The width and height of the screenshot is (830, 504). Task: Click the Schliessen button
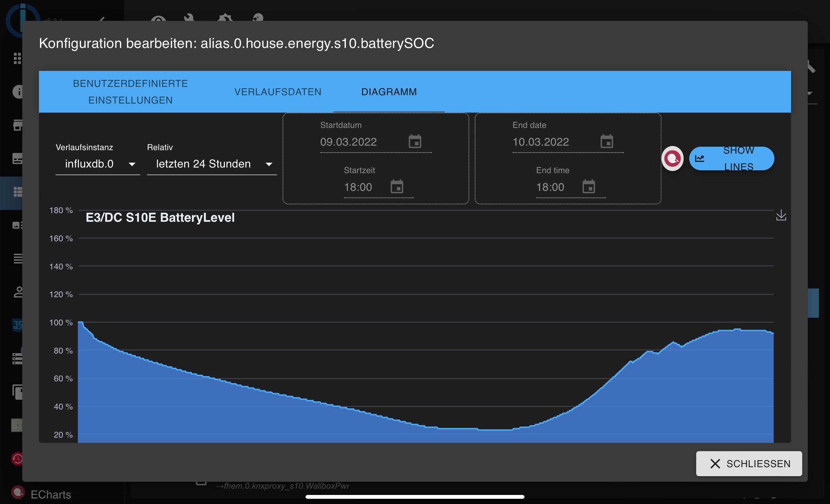[749, 464]
